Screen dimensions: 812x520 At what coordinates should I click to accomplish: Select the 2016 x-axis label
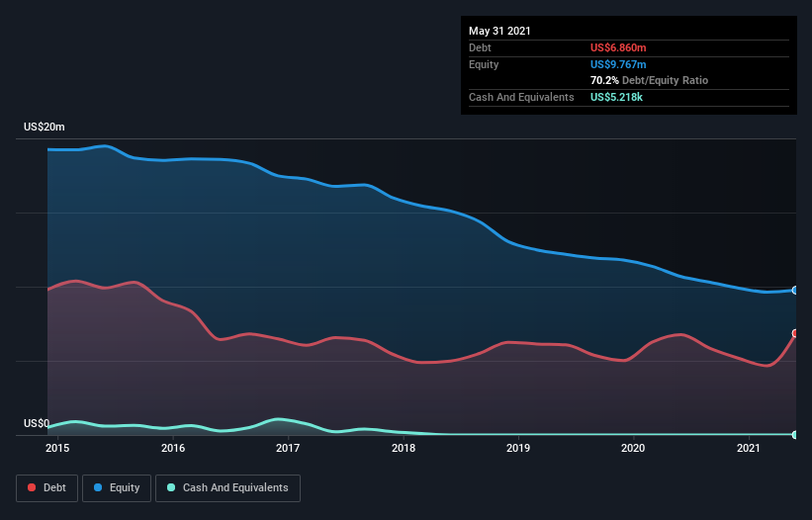[172, 448]
